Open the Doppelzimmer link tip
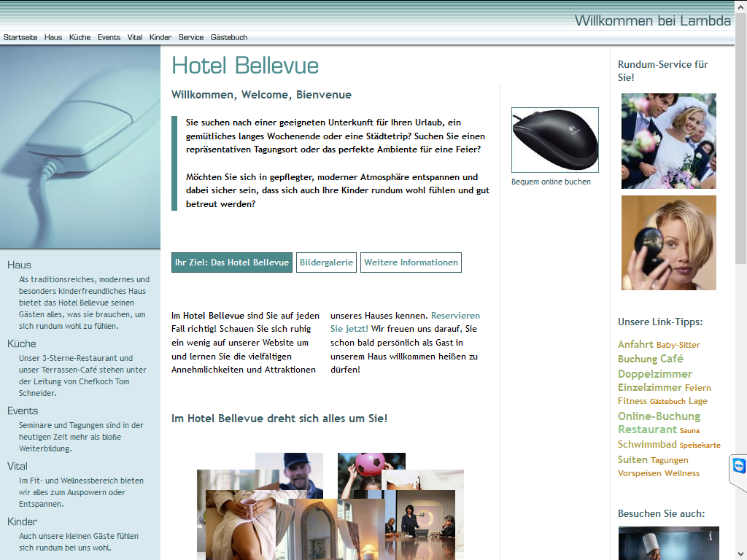This screenshot has height=560, width=747. point(655,374)
